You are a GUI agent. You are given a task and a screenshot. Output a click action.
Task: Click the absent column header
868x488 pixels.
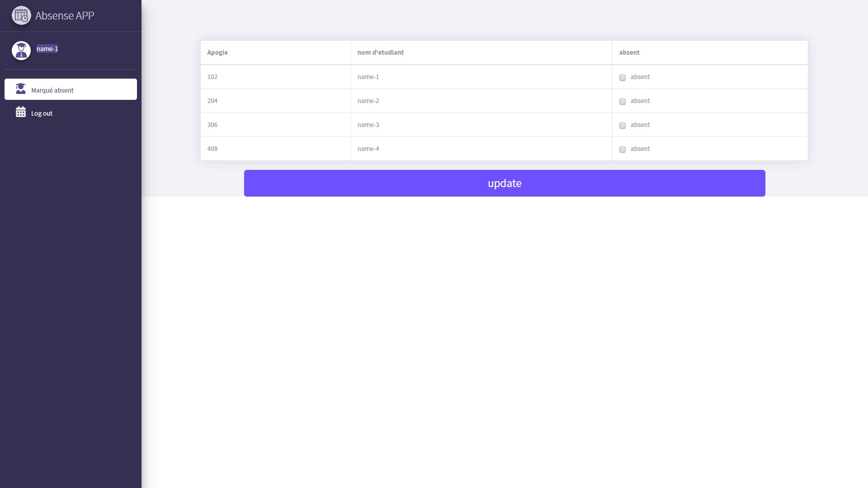[x=629, y=52]
